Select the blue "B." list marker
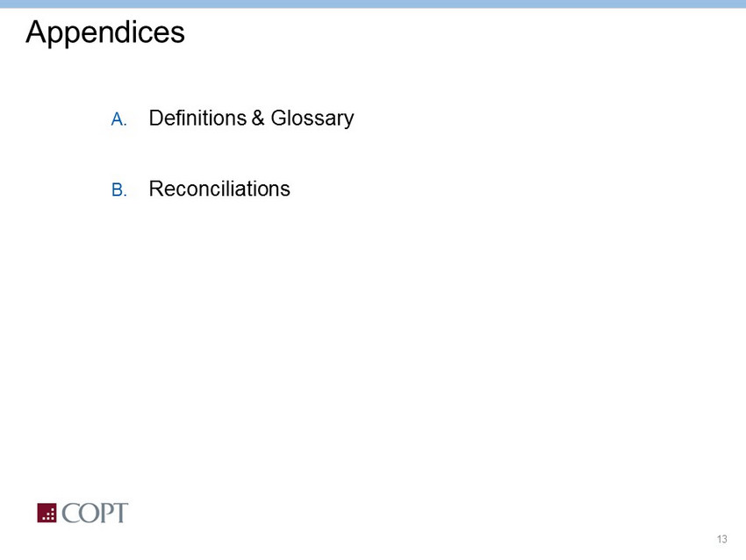Screen dimensions: 746x560 coord(119,190)
